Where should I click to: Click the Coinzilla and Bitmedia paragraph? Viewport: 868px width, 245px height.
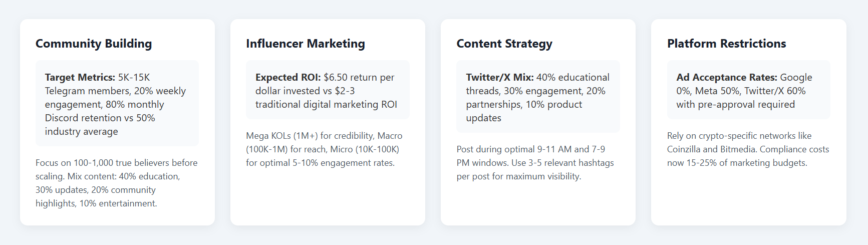[x=748, y=149]
